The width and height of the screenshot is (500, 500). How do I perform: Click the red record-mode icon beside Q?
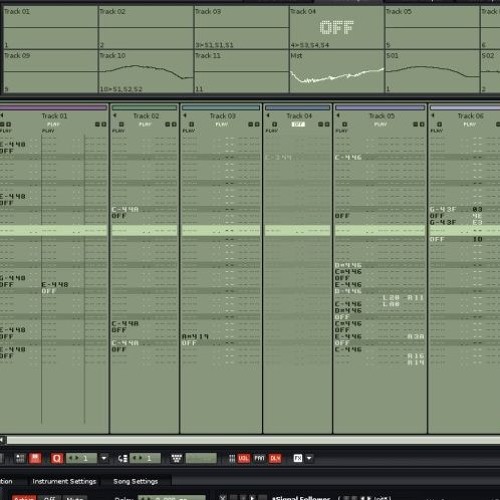click(x=35, y=458)
